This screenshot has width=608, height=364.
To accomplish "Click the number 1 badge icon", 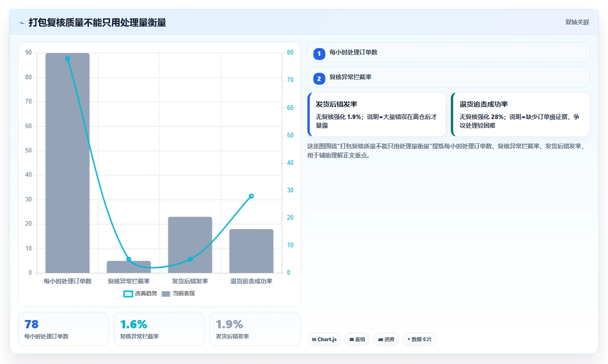I will [319, 54].
